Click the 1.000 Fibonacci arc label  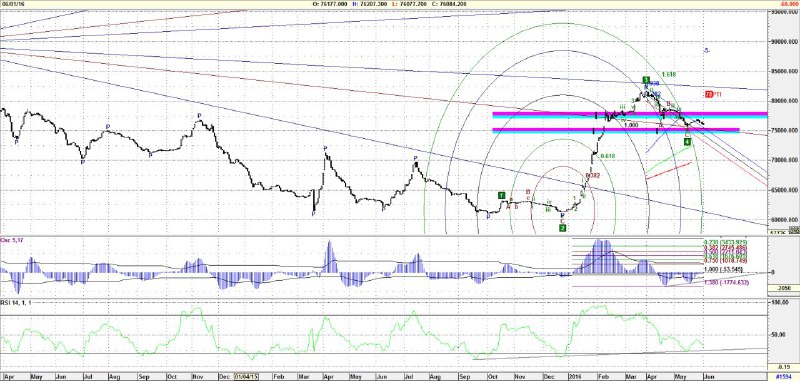click(632, 124)
